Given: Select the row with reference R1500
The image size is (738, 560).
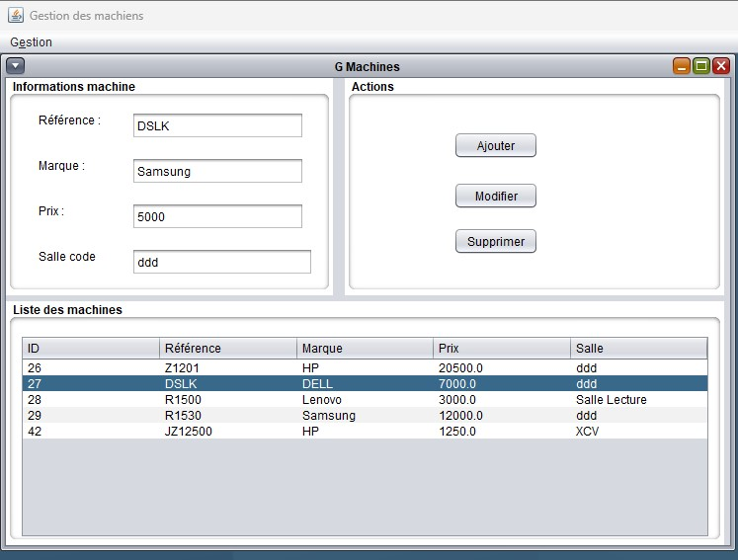Looking at the screenshot, I should coord(365,400).
